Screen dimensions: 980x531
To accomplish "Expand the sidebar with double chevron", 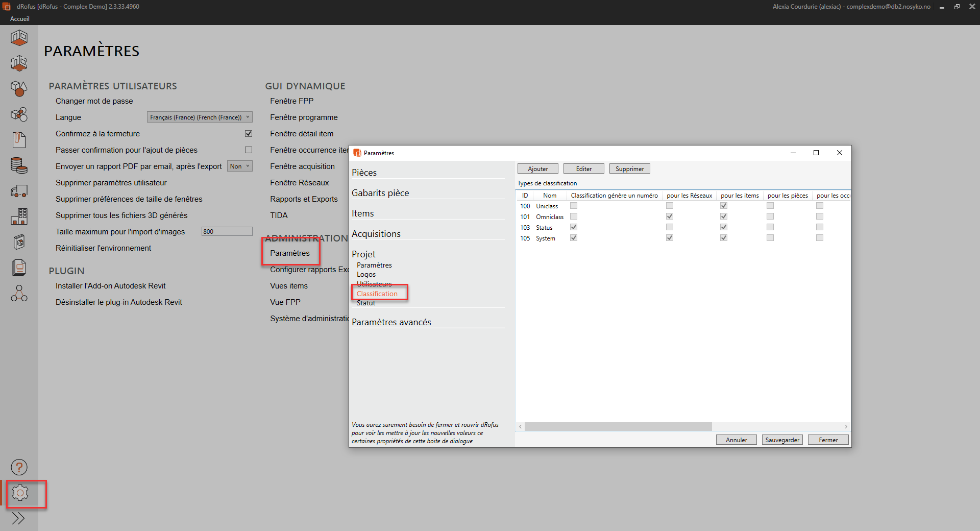I will coord(18,519).
